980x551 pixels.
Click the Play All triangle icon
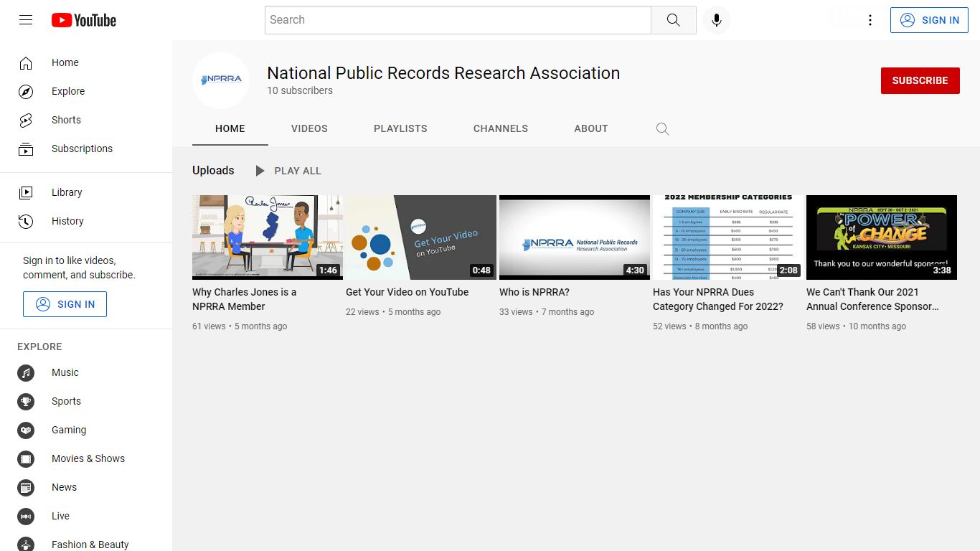click(260, 171)
